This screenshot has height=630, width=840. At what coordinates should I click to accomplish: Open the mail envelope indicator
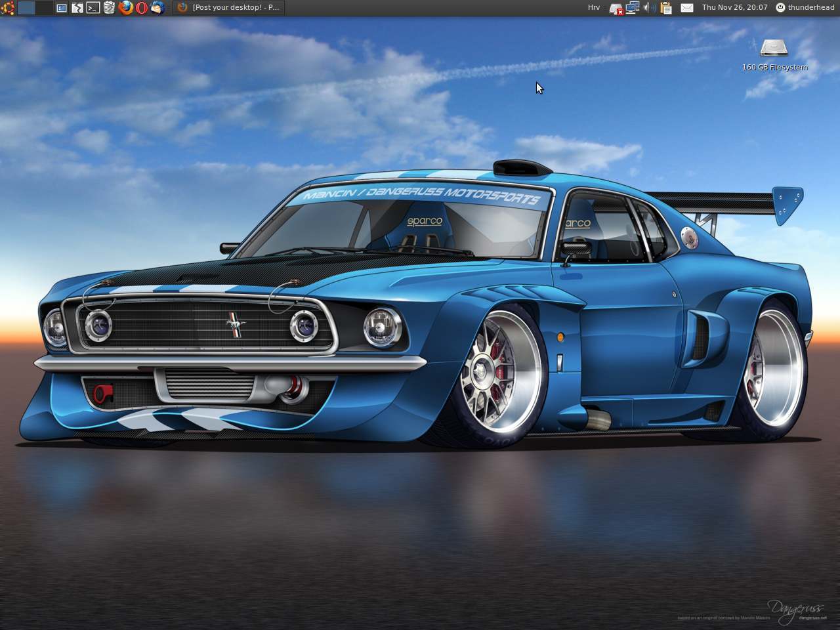[x=686, y=8]
